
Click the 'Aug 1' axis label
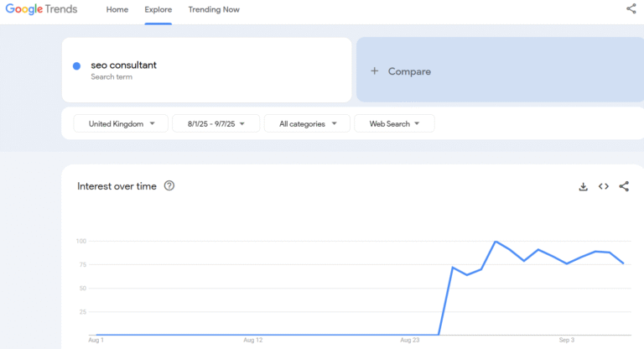pyautogui.click(x=96, y=340)
